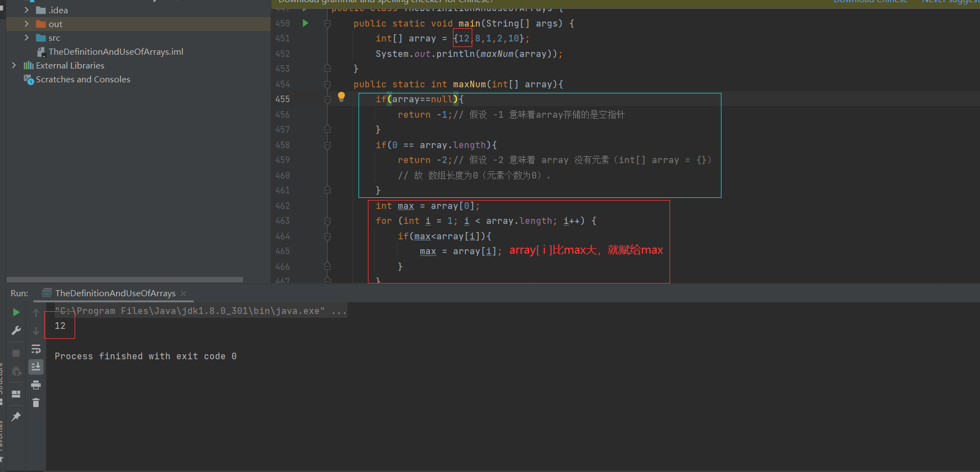Click the up arrow in the console toolbar
The height and width of the screenshot is (472, 980).
coord(36,313)
